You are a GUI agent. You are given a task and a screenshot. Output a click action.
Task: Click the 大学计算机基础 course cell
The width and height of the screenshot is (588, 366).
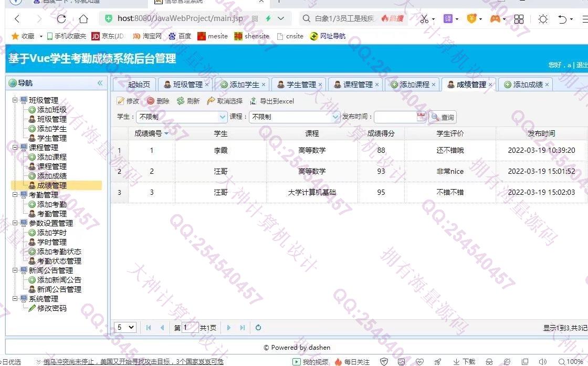[312, 192]
